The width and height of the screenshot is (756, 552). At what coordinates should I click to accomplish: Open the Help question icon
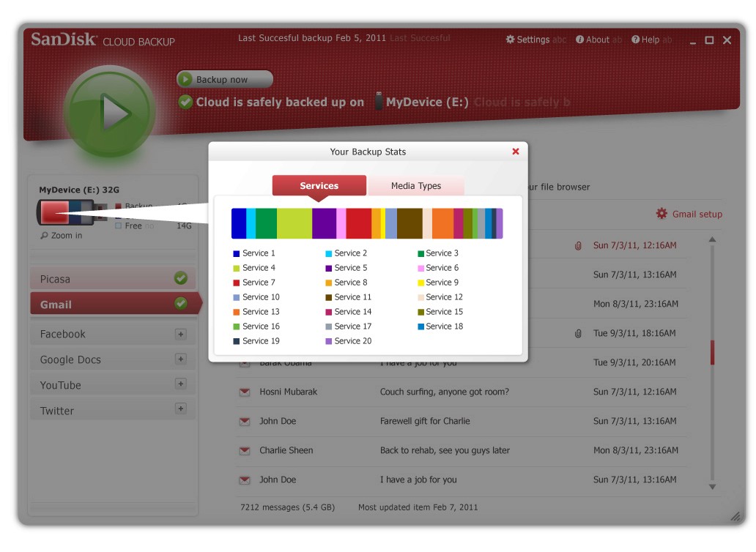(635, 40)
